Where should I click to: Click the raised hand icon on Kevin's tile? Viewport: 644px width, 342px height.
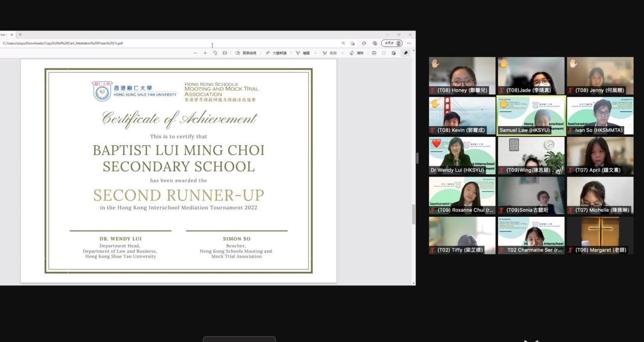[435, 104]
